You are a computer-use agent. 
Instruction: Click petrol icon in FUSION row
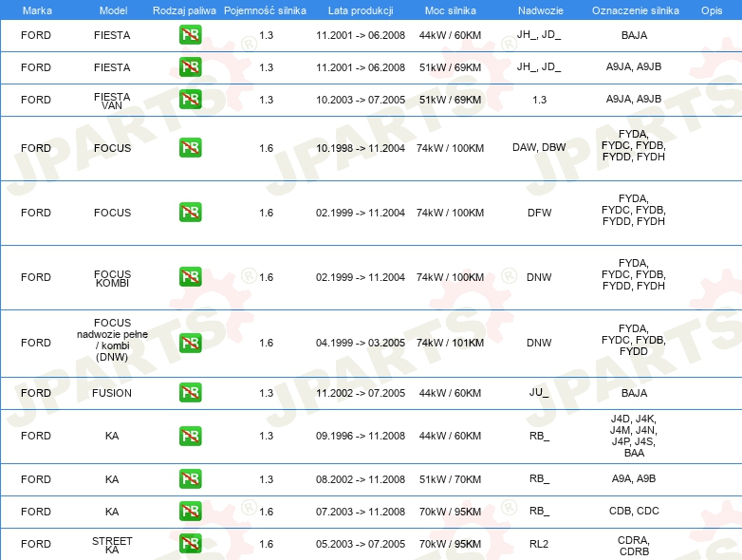click(190, 392)
